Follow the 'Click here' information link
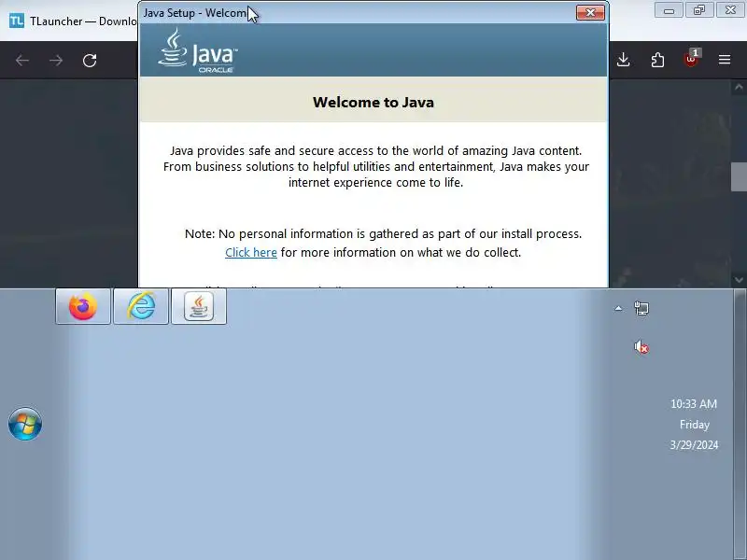The height and width of the screenshot is (560, 747). [251, 252]
